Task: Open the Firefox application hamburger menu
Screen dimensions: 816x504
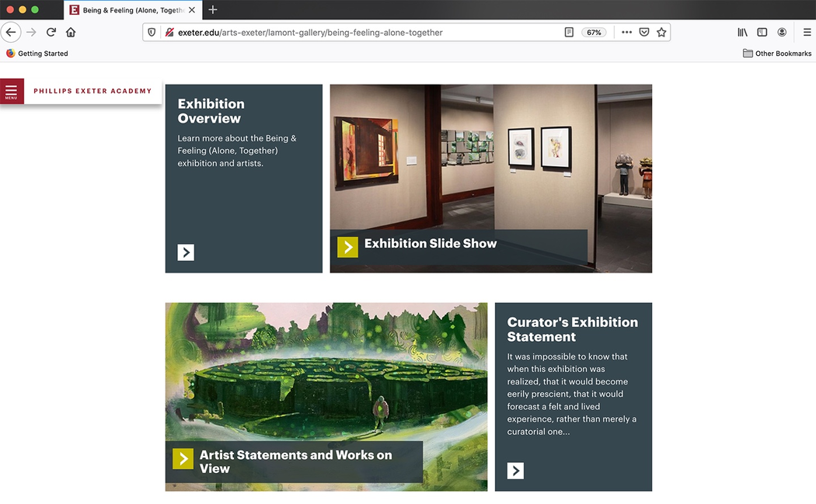Action: [x=807, y=33]
